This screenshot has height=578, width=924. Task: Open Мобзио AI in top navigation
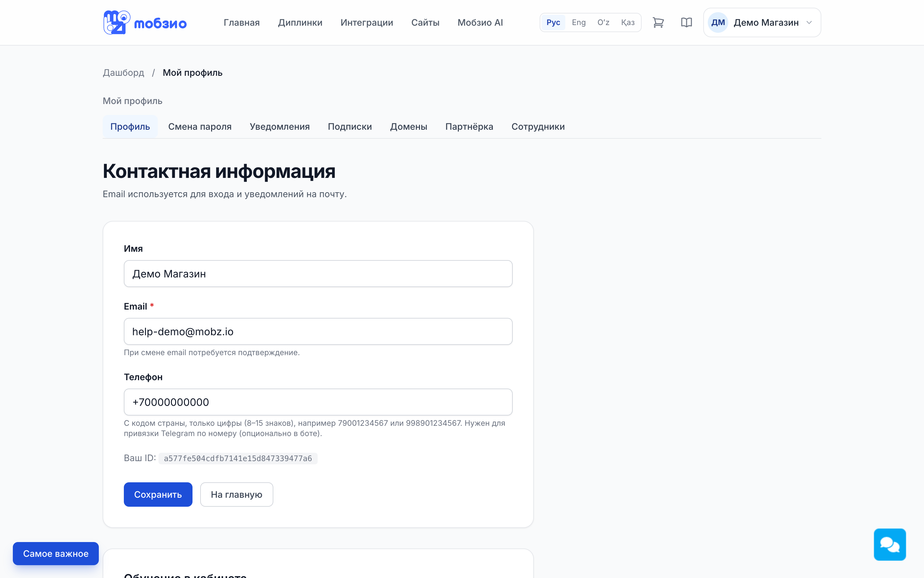click(480, 22)
